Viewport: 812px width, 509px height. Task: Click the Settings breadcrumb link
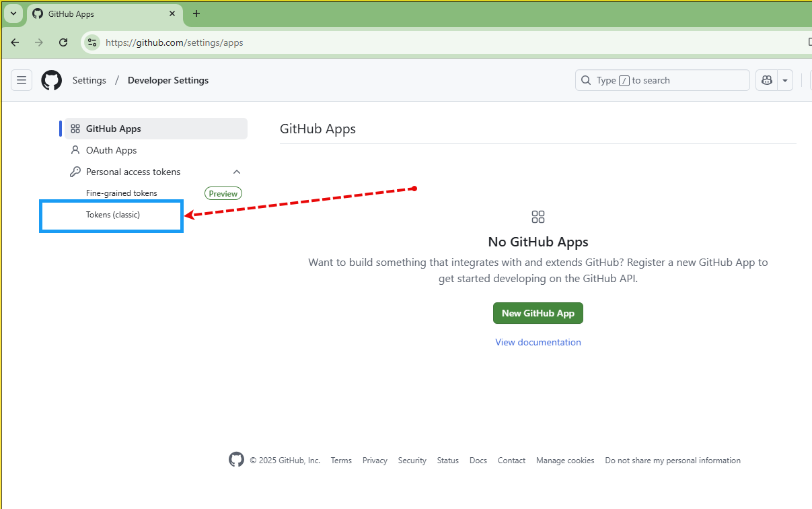tap(89, 80)
